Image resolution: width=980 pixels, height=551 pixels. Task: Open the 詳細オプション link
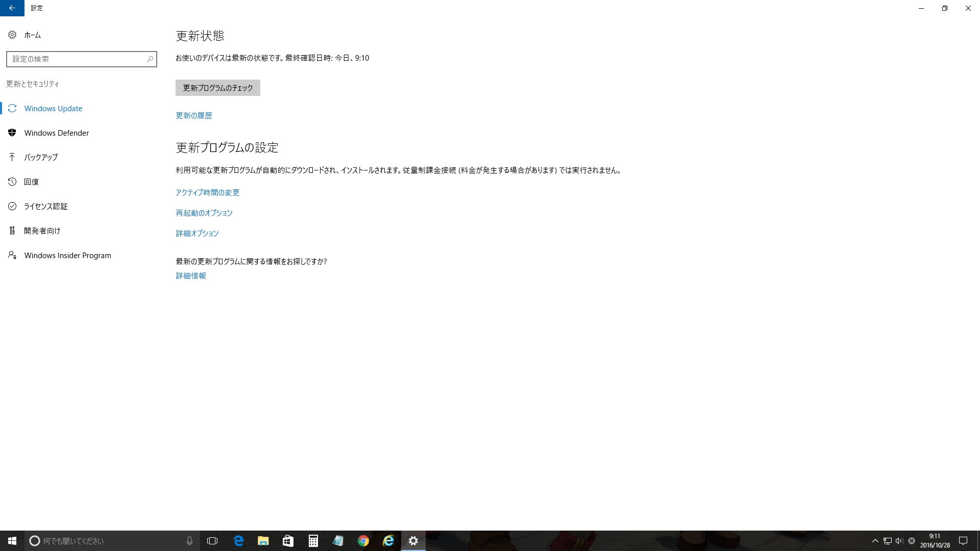197,234
